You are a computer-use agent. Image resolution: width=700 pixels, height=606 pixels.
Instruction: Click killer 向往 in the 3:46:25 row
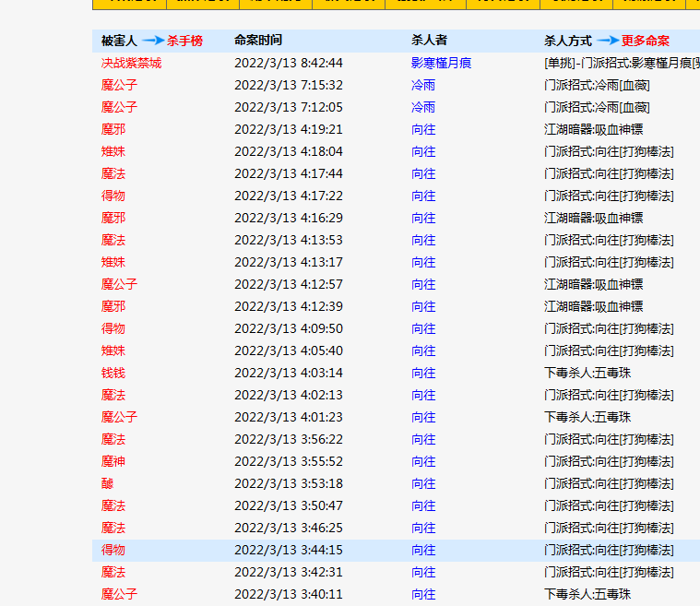423,529
